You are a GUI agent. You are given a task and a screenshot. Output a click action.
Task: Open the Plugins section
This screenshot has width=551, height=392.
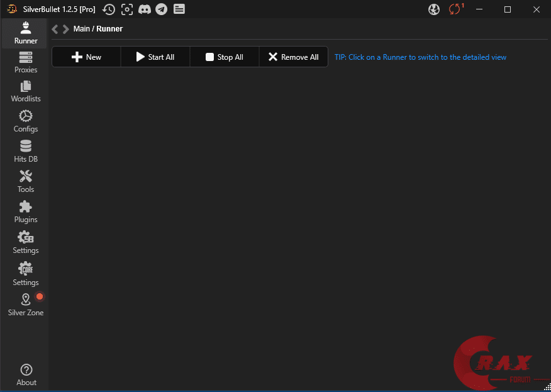25,212
